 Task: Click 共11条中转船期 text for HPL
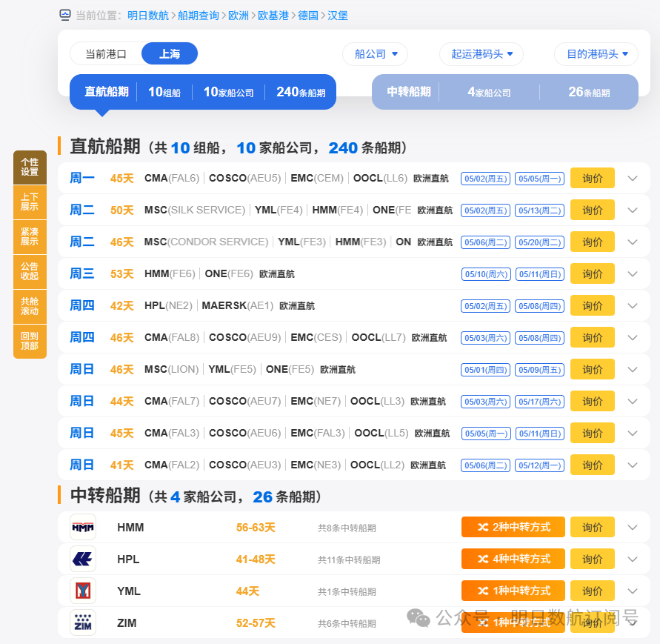point(349,560)
